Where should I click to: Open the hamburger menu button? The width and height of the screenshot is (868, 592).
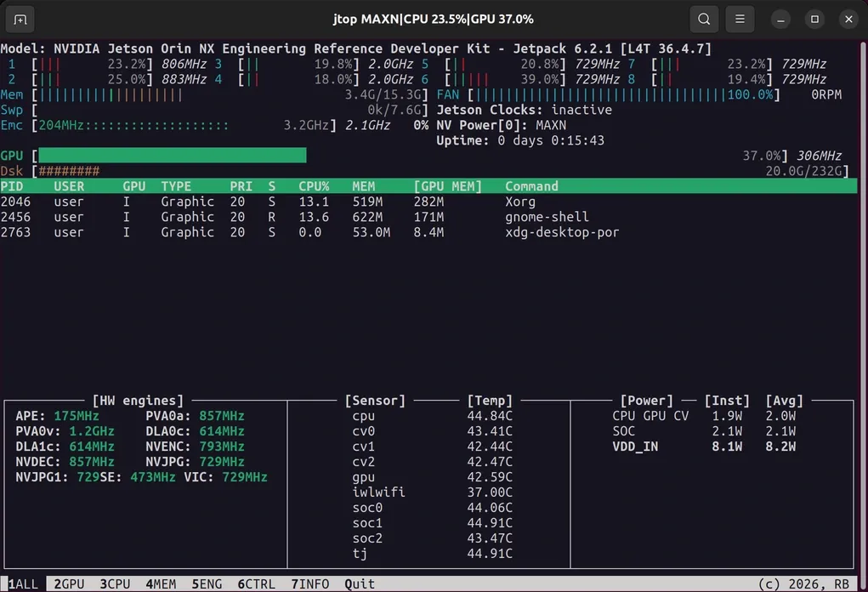[x=740, y=20]
